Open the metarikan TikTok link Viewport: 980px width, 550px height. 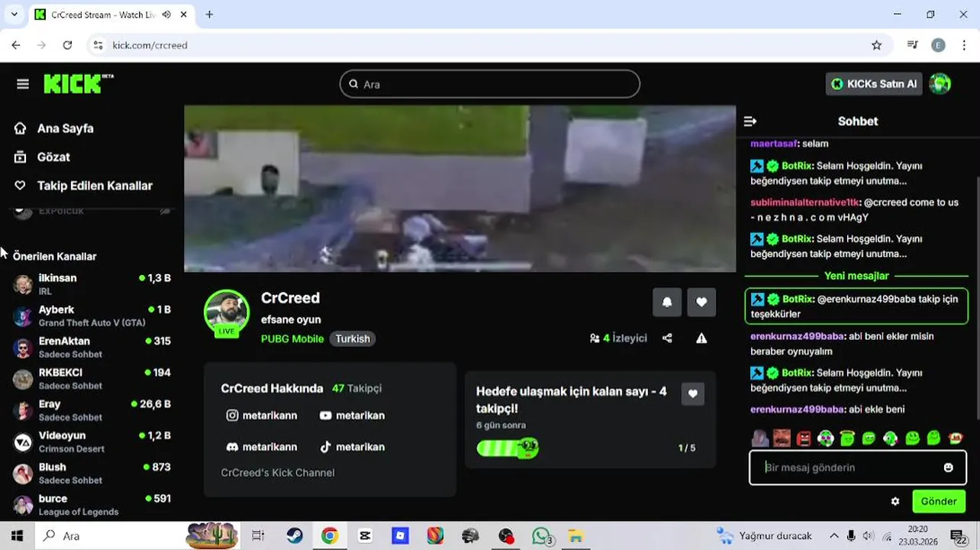click(x=352, y=447)
